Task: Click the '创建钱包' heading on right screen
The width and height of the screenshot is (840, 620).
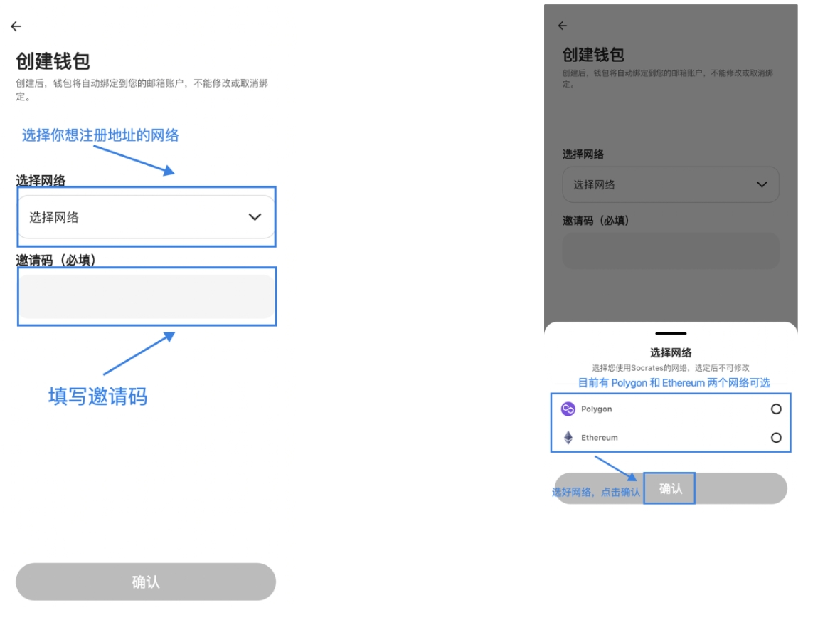Action: point(593,55)
